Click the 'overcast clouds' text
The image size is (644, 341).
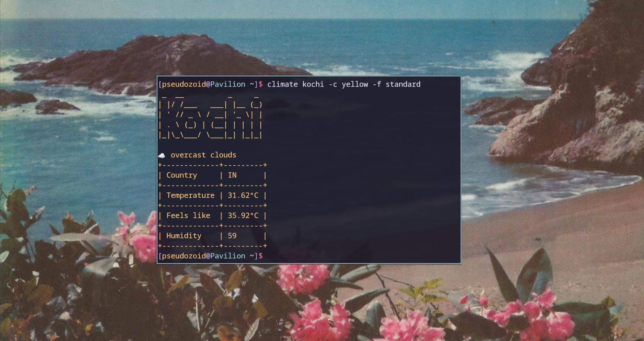point(203,155)
